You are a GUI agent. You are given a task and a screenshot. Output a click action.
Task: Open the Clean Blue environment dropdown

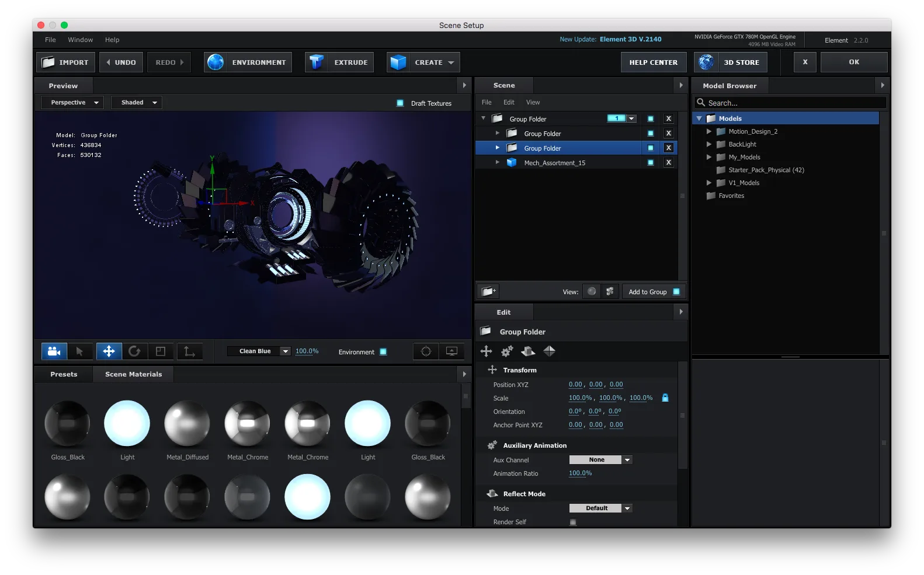pyautogui.click(x=259, y=351)
